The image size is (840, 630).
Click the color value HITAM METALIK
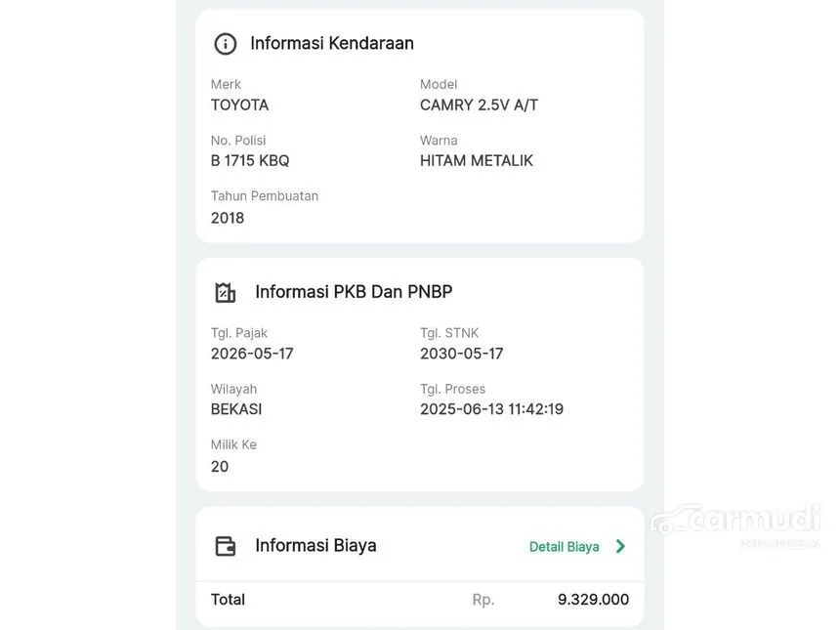coord(477,160)
